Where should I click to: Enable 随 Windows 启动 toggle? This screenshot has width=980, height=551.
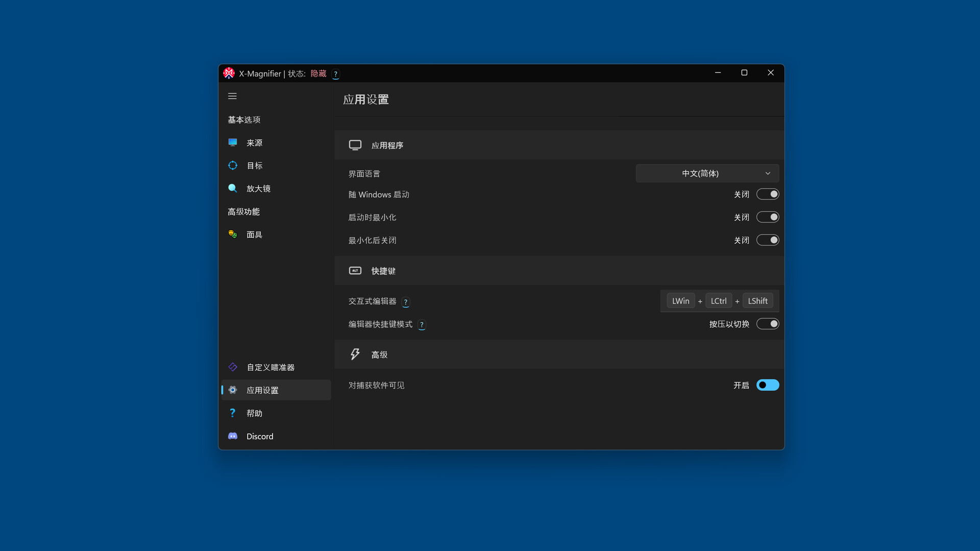(767, 194)
